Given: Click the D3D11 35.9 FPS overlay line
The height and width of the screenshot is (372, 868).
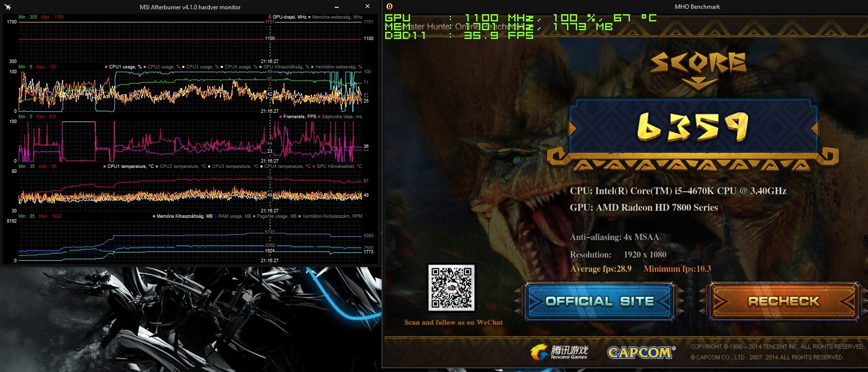Looking at the screenshot, I should [459, 35].
